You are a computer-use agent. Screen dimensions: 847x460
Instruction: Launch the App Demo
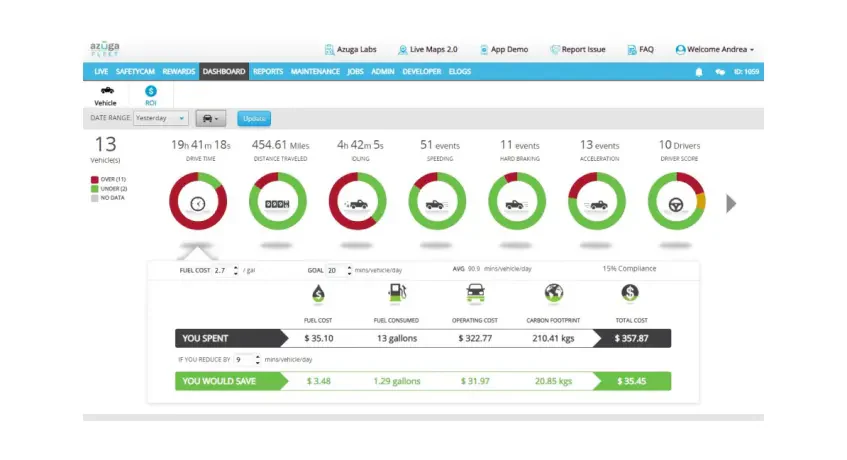click(x=504, y=49)
